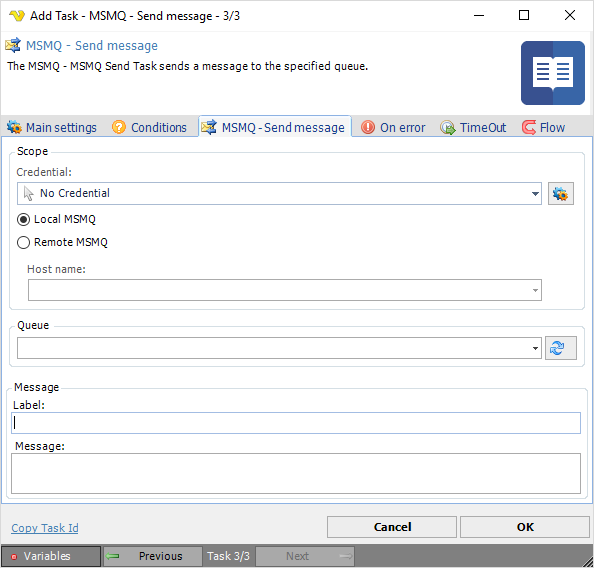Click the VisualCron title bar logo
594x568 pixels.
(x=17, y=16)
